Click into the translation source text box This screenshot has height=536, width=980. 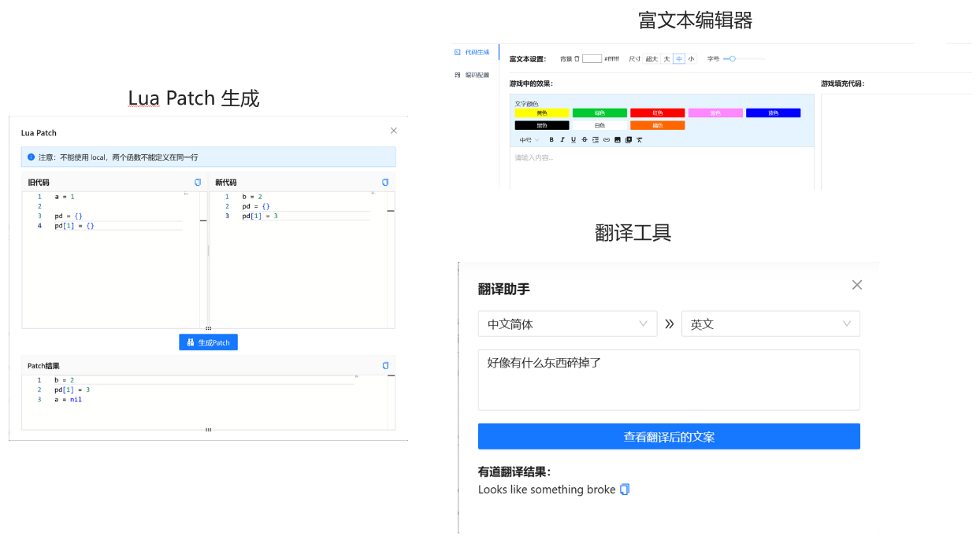[x=669, y=380]
